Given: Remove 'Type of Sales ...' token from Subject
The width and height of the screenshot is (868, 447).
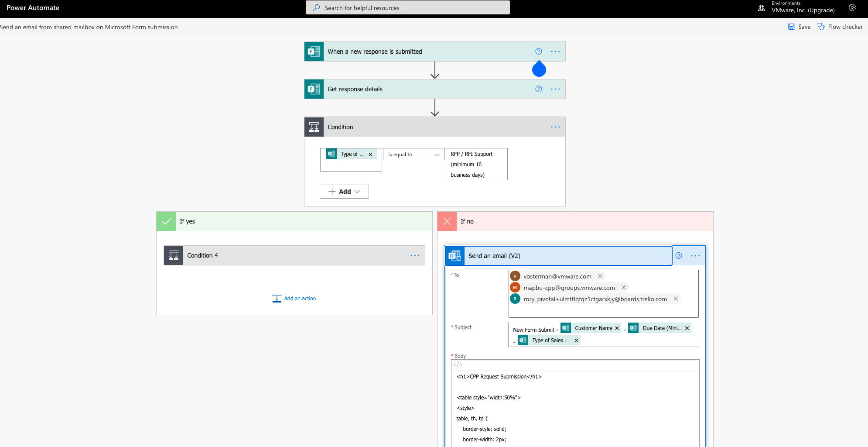Looking at the screenshot, I should pos(576,340).
